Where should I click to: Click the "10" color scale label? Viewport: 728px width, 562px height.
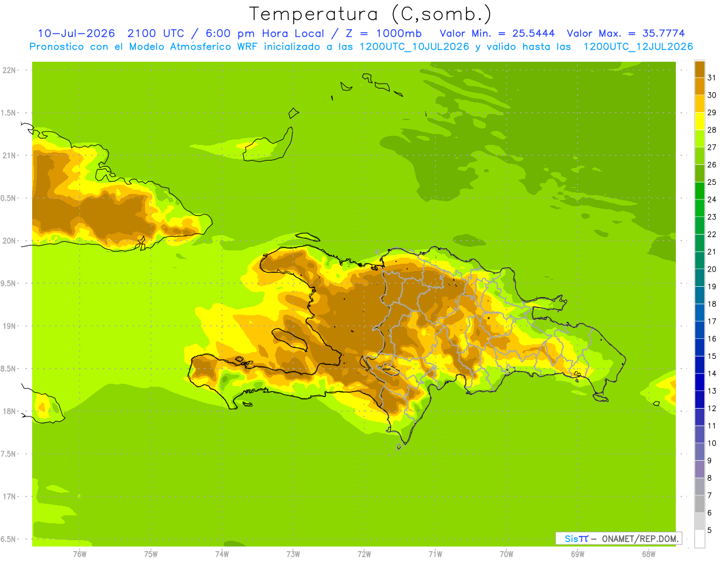click(x=712, y=443)
